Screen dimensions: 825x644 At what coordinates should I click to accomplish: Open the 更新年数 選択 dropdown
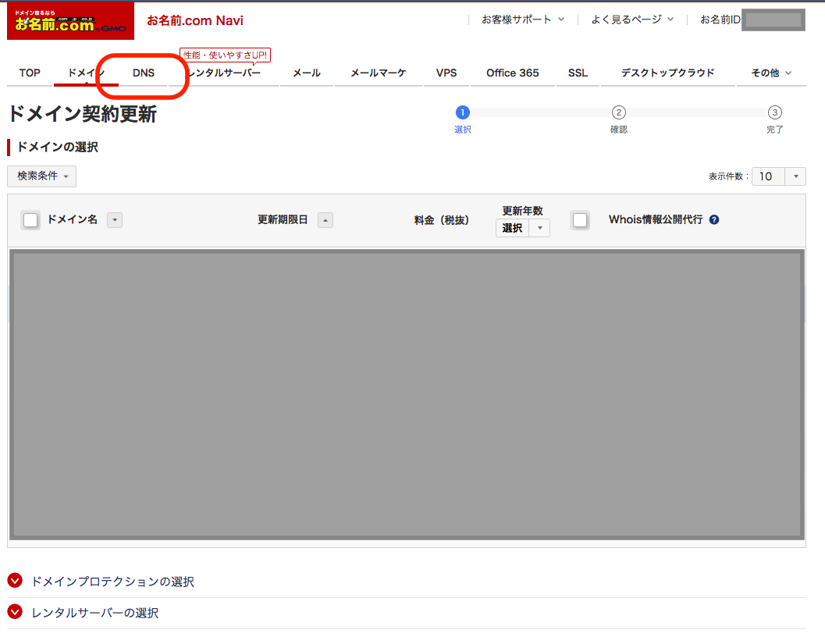522,228
